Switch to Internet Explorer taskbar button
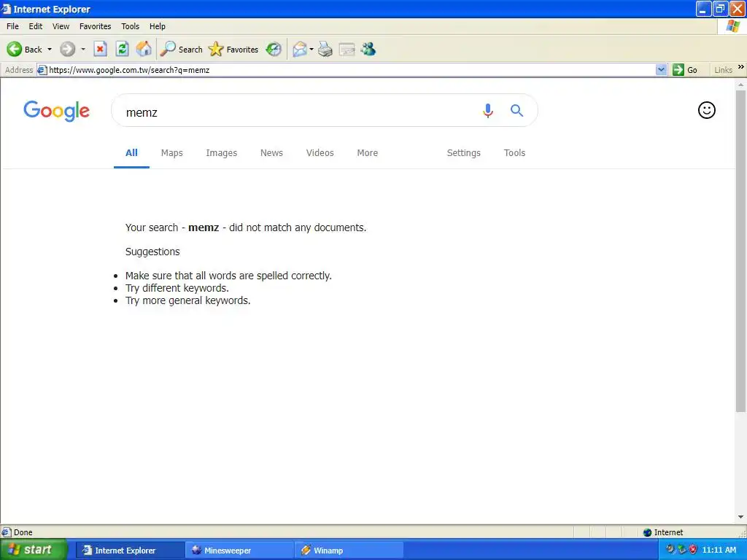The height and width of the screenshot is (560, 747). [130, 551]
